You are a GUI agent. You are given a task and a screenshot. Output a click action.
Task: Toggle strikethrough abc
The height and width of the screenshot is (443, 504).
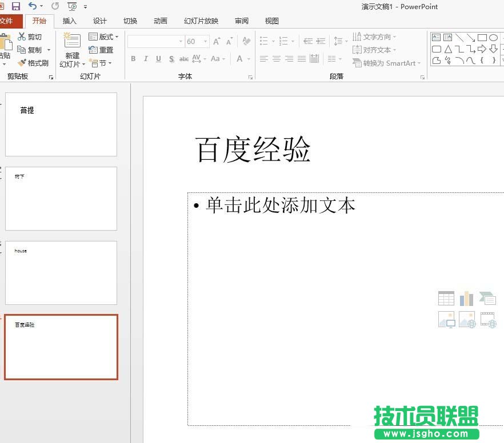point(184,59)
